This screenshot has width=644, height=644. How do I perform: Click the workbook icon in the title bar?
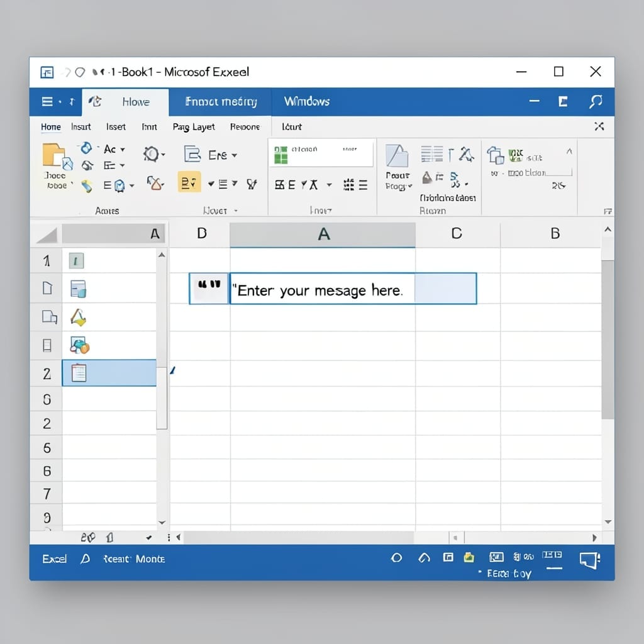(47, 72)
